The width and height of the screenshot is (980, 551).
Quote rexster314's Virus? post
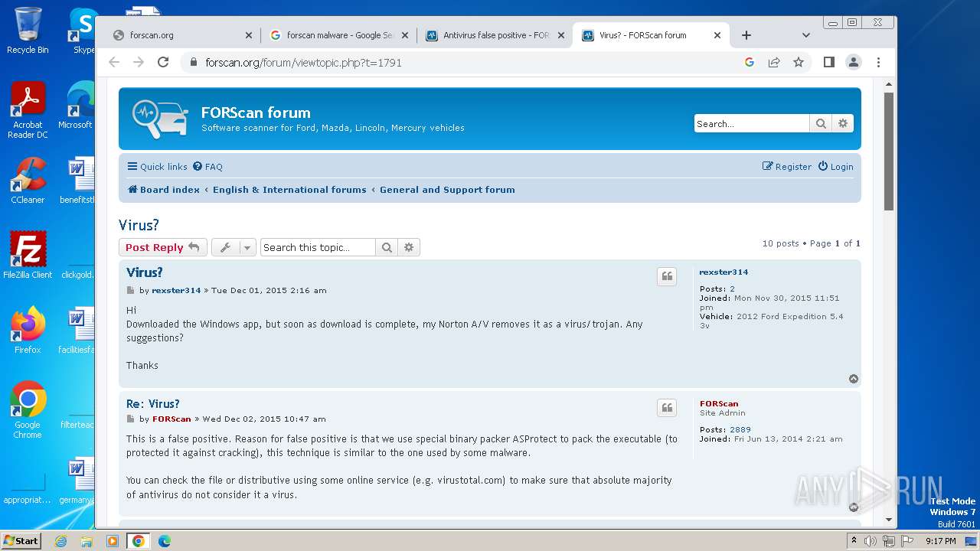pos(667,276)
